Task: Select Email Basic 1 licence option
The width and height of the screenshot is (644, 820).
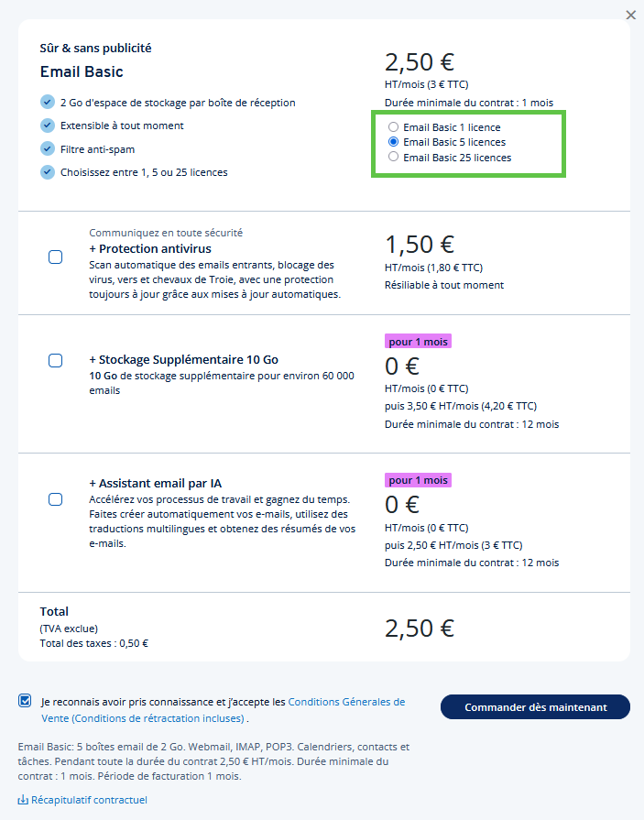Action: point(393,127)
